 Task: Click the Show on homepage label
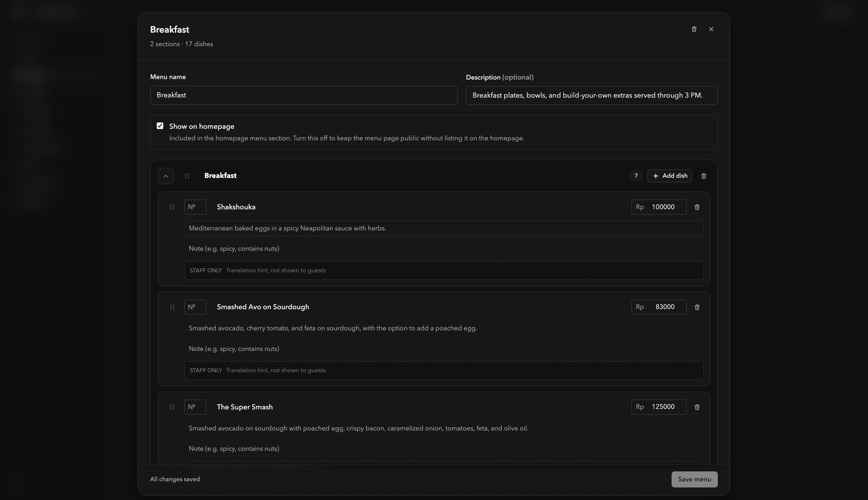202,126
